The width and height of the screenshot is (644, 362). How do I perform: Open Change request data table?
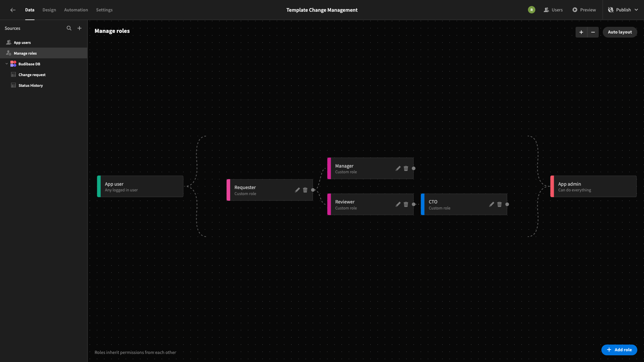tap(32, 74)
